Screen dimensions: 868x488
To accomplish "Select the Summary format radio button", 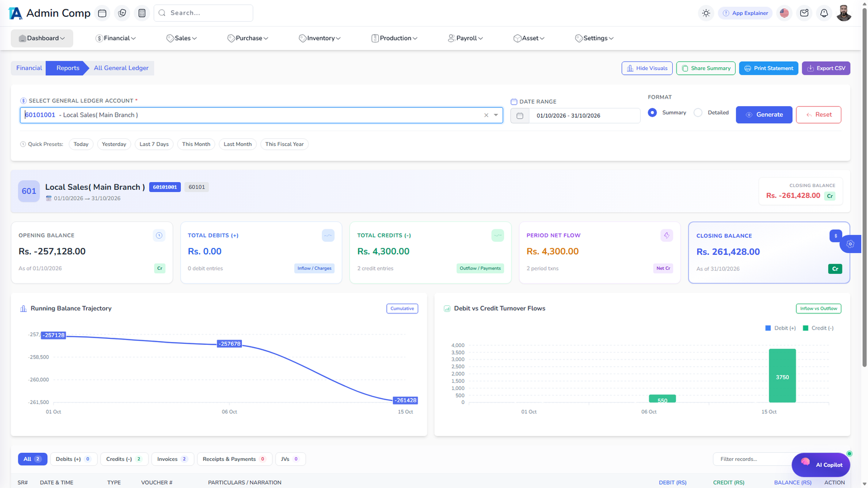I will [652, 112].
